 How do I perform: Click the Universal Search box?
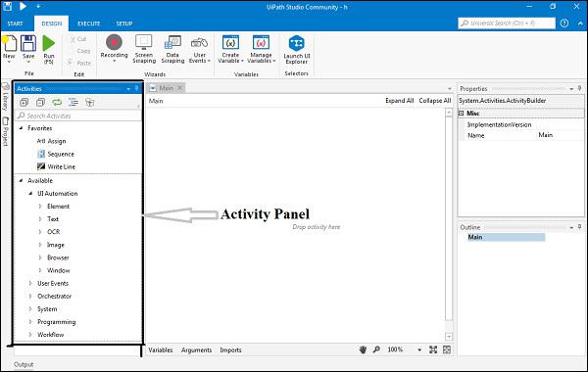click(x=507, y=23)
